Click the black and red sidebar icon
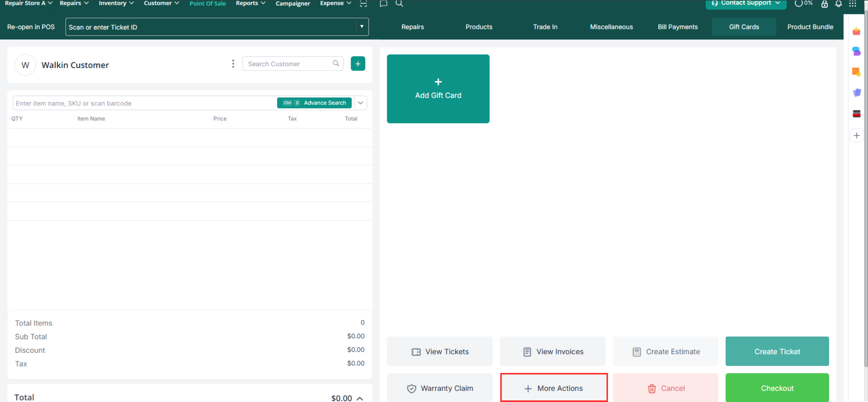The image size is (868, 402). click(x=856, y=114)
